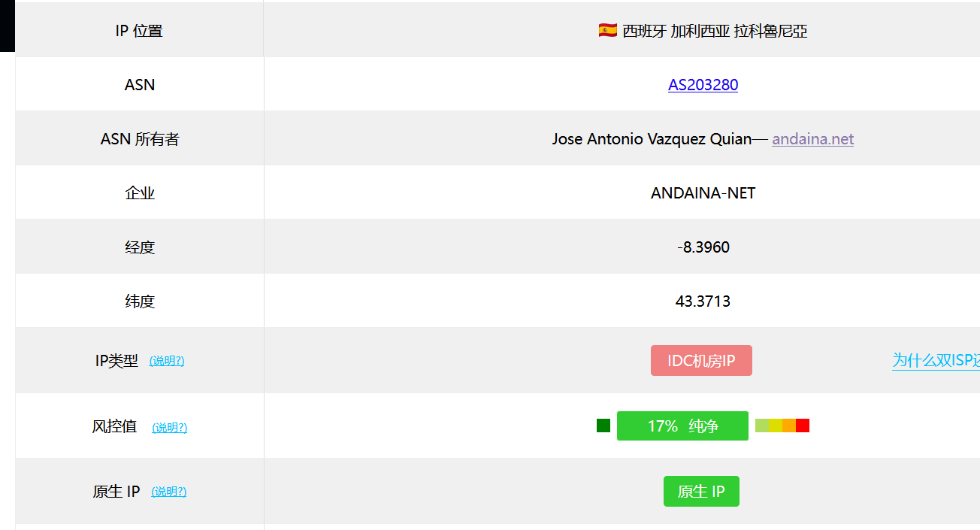This screenshot has width=980, height=530.
Task: Open the AS203280 link
Action: (703, 85)
